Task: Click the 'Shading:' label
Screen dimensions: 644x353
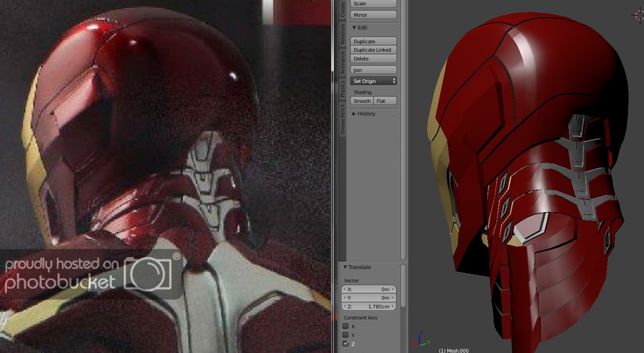Action: pos(363,92)
